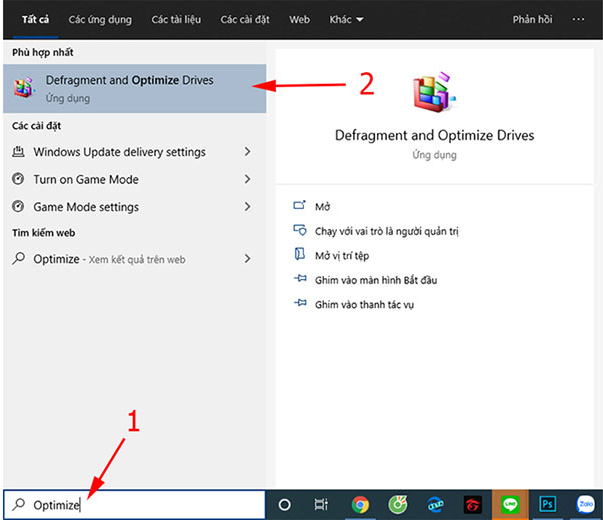Click Defragment and Optimize Drives title in preview

click(434, 135)
